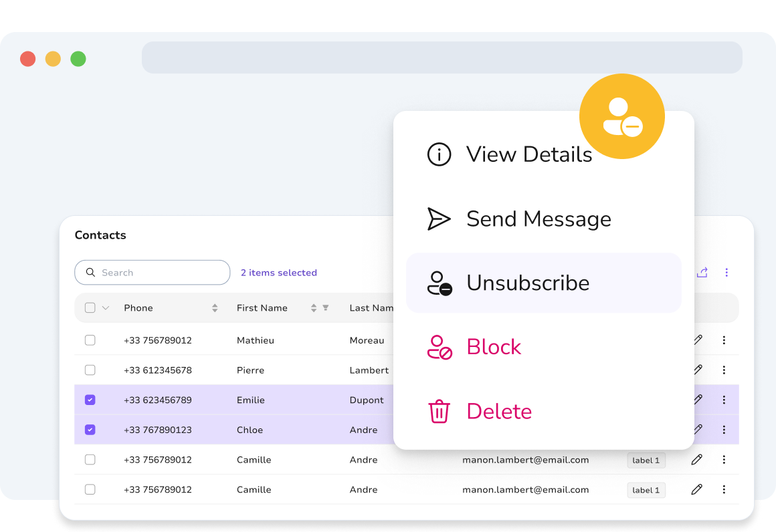Uncheck the Emilie Dupont row checkbox
This screenshot has height=532, width=776.
(x=90, y=400)
